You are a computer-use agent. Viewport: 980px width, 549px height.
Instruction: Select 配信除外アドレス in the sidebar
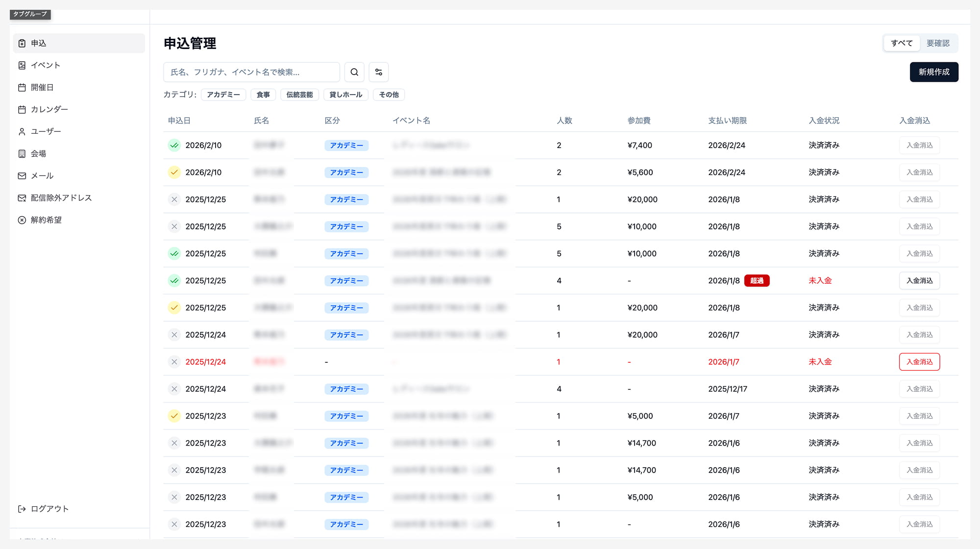click(x=61, y=198)
